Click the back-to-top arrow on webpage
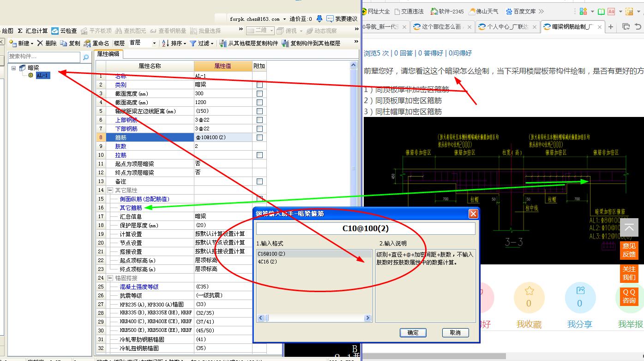The width and height of the screenshot is (644, 361). (x=629, y=227)
